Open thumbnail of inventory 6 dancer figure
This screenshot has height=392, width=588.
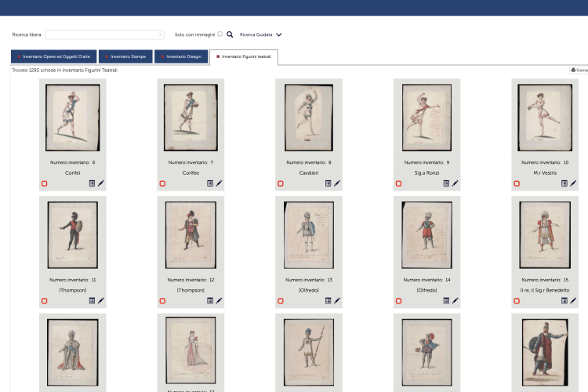point(73,118)
